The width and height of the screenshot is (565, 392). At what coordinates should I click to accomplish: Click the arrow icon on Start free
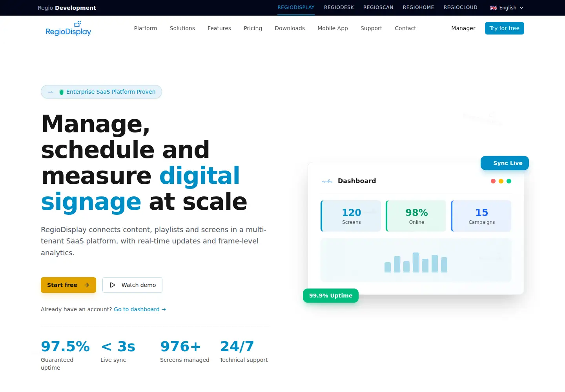coord(87,285)
